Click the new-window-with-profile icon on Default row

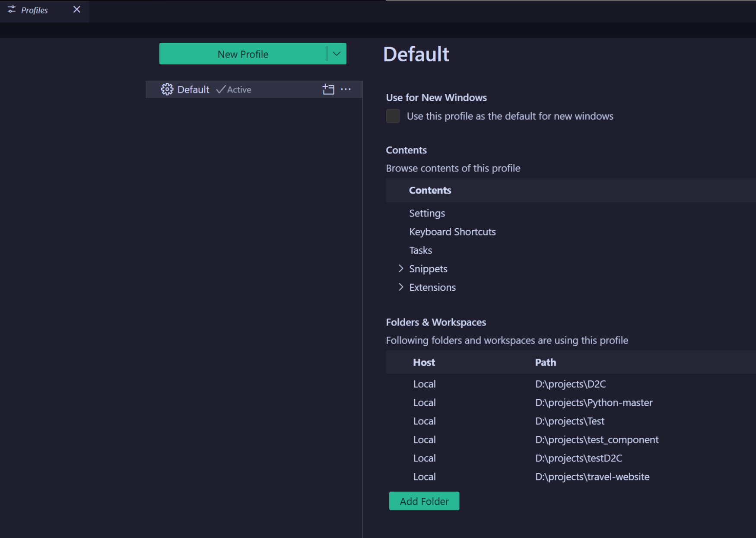[328, 89]
